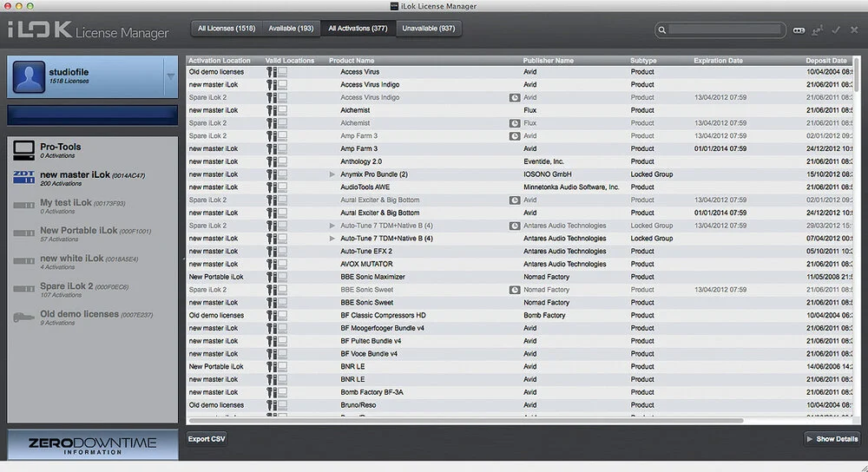Click the clock icon on Spare iLok 2 Auto-Tune 7 row

click(x=514, y=226)
